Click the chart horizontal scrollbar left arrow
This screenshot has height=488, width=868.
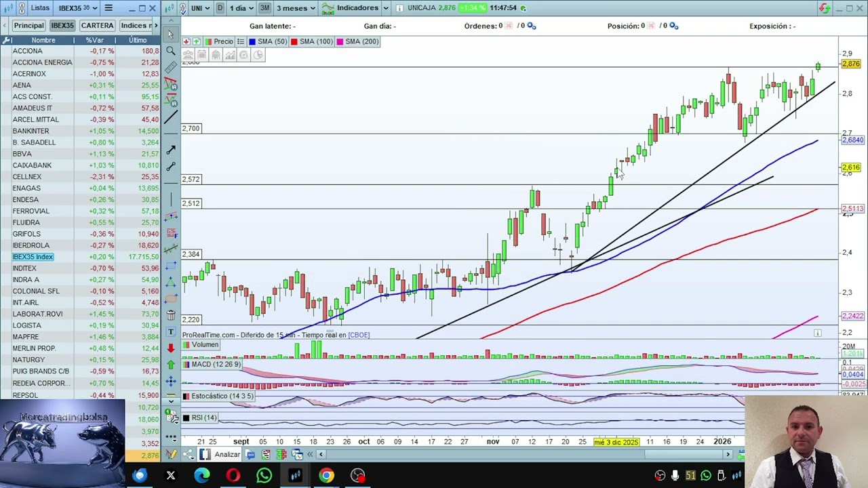click(321, 454)
